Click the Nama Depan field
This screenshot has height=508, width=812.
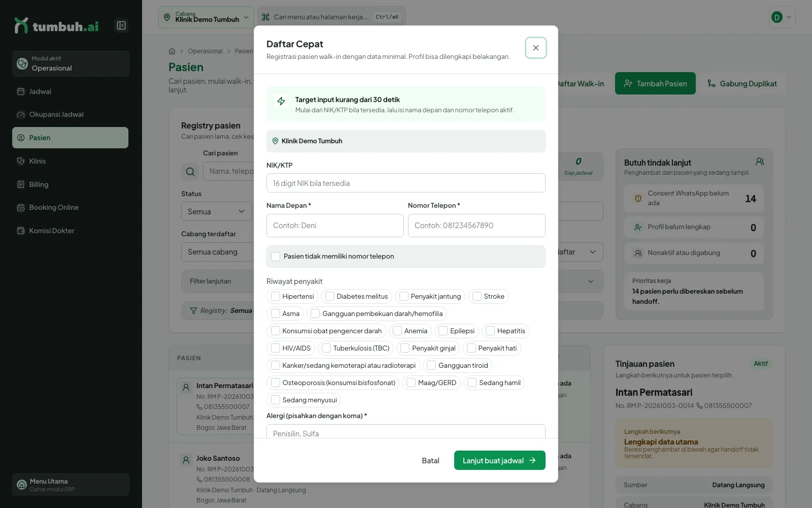[335, 226]
